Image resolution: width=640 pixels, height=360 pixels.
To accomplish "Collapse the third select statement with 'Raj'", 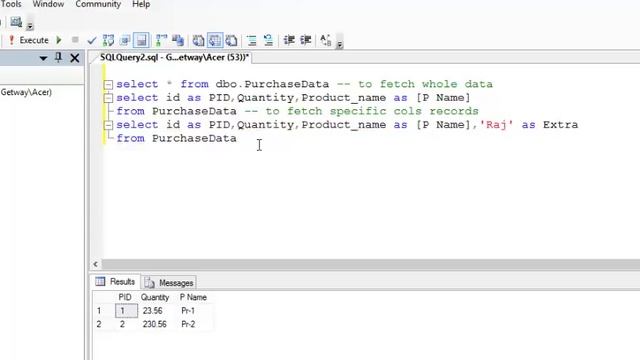I will coord(108,125).
